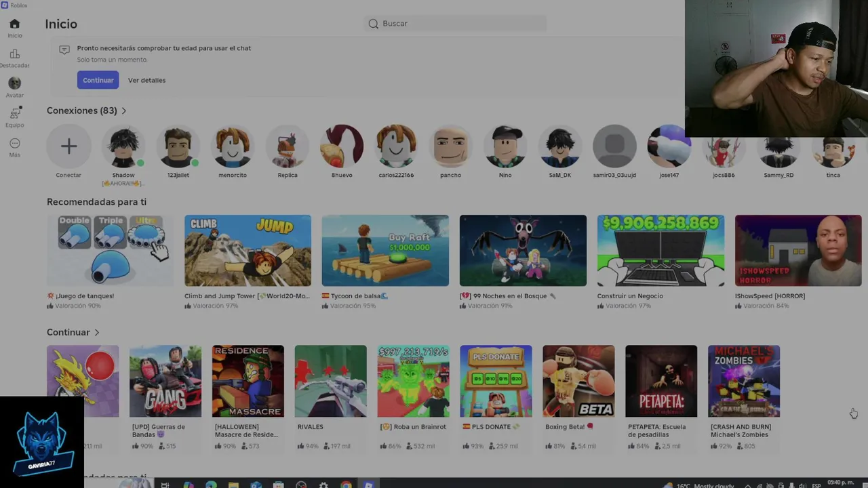
Task: Open the Destacadas charts sidebar icon
Action: pyautogui.click(x=14, y=54)
